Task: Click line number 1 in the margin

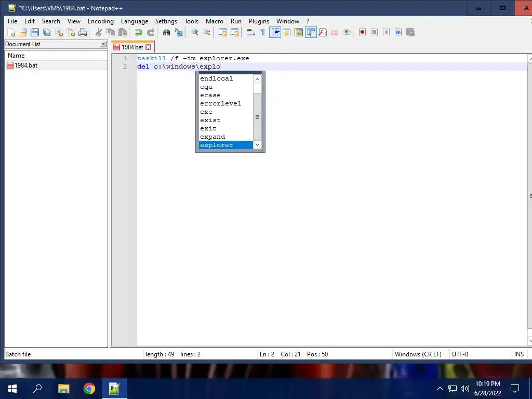Action: [125, 58]
